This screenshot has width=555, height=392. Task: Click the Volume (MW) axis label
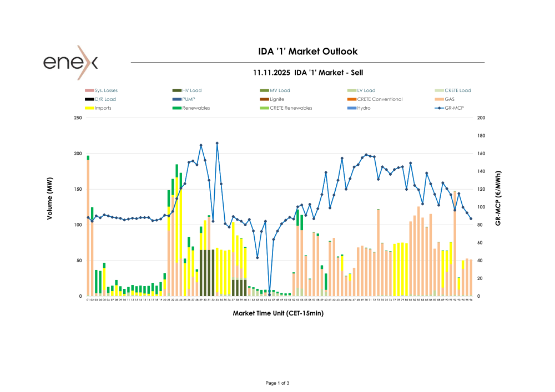click(x=49, y=202)
